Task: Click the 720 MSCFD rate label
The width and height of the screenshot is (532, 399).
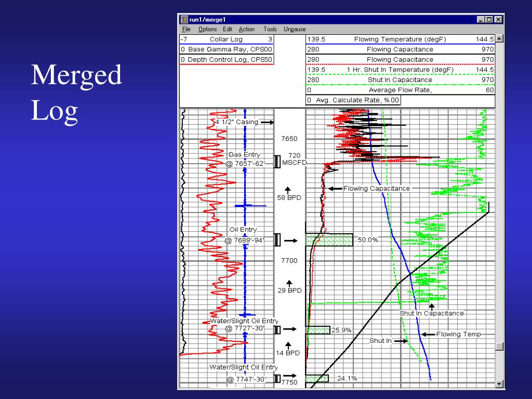Action: (x=294, y=159)
